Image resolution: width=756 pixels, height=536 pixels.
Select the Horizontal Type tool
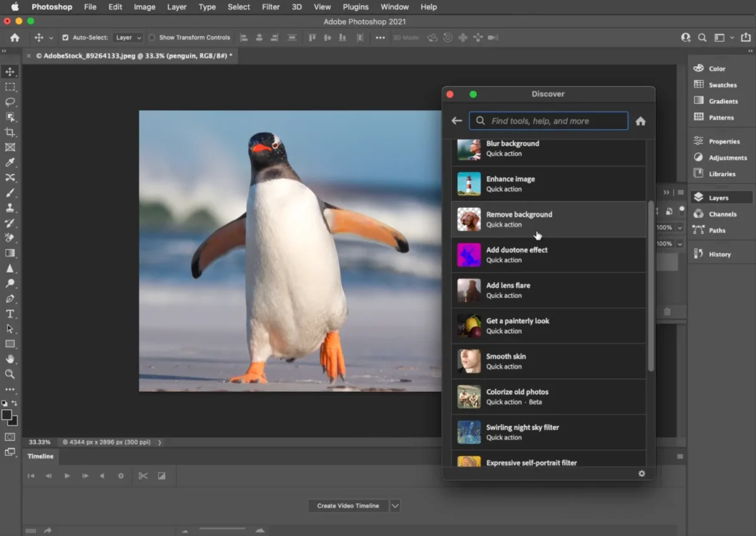[x=10, y=314]
